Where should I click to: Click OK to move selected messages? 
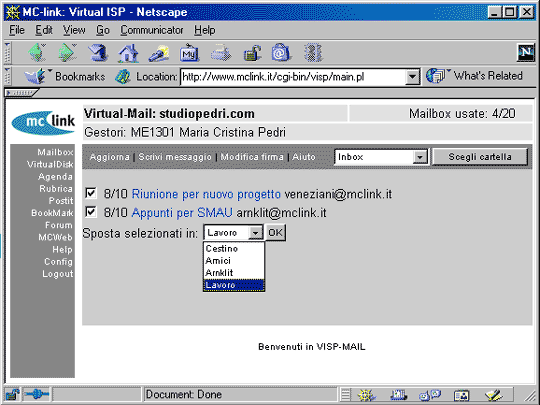coord(275,233)
